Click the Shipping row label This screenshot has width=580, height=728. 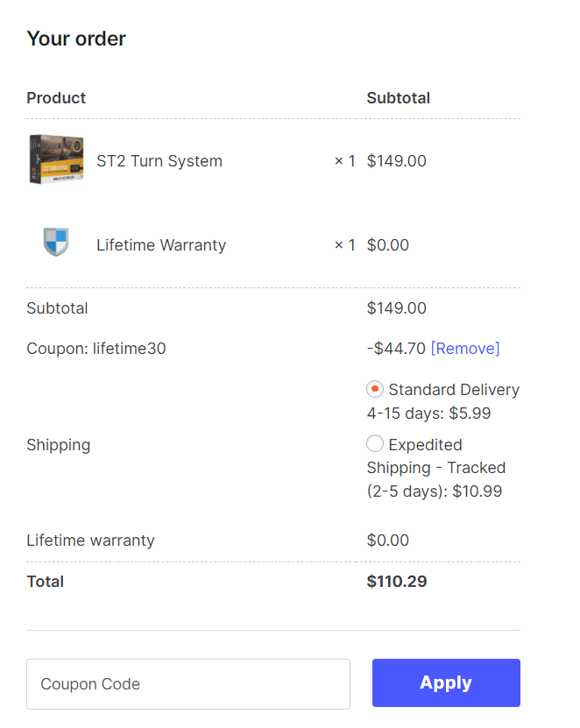coord(59,445)
